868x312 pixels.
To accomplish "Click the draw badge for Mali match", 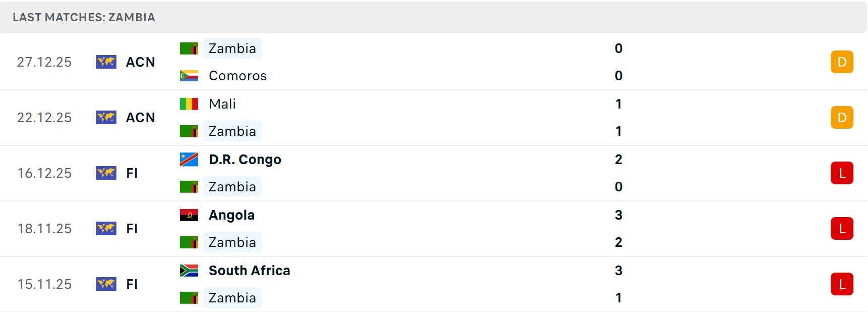I will 841,118.
